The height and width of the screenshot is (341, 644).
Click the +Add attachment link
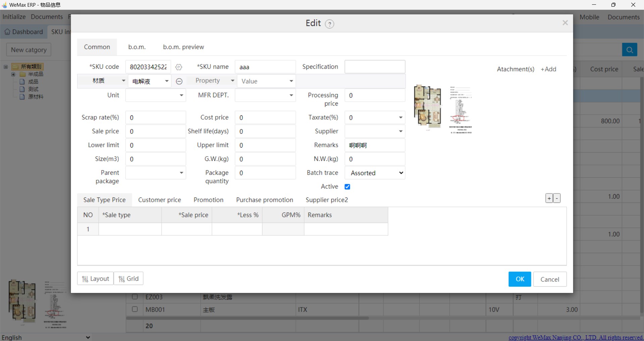(x=548, y=69)
